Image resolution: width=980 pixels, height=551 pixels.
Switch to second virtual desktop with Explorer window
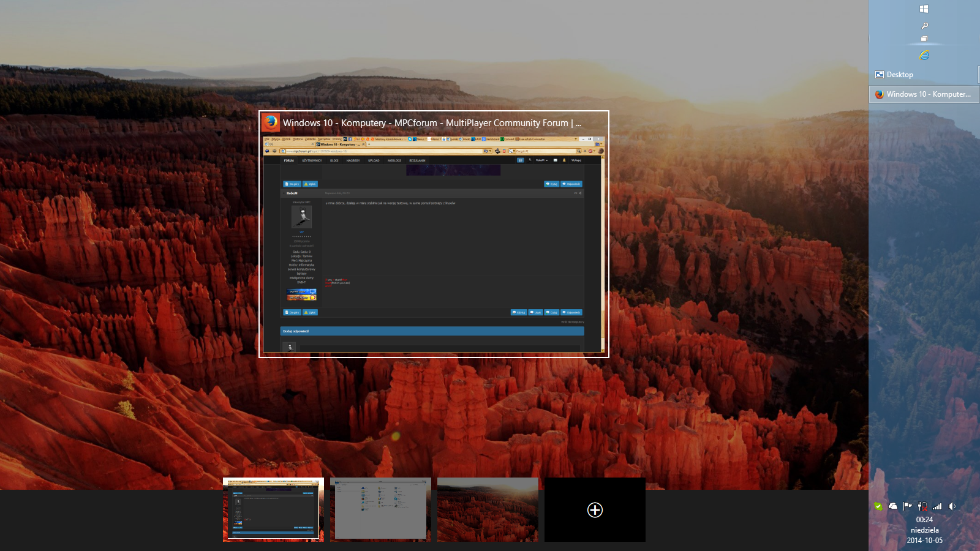coord(380,509)
